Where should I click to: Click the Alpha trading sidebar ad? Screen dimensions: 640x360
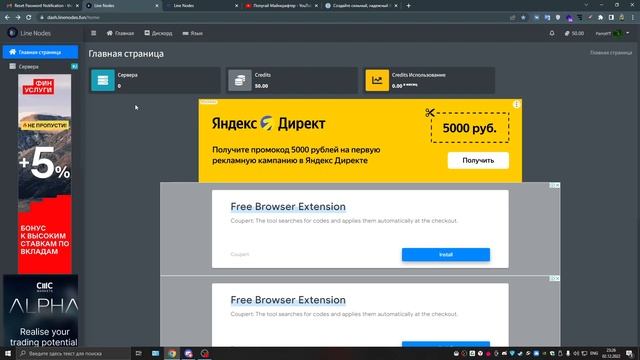(x=40, y=311)
